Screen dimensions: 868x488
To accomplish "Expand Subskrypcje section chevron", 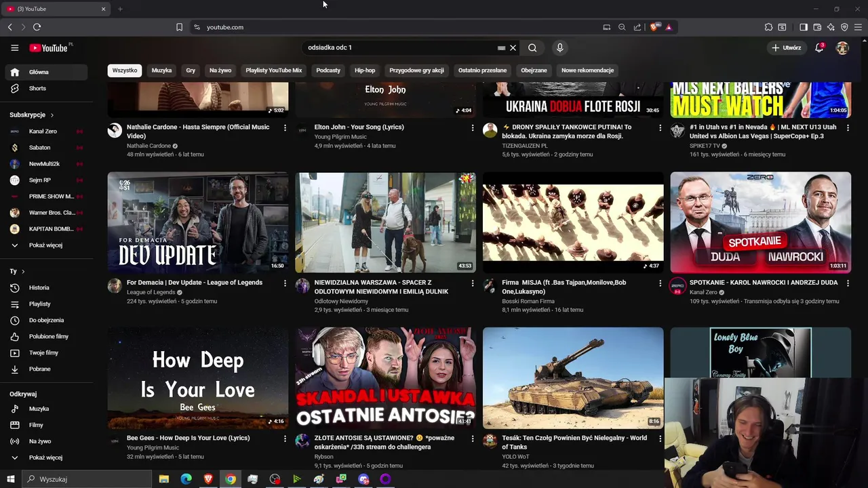I will pyautogui.click(x=52, y=115).
